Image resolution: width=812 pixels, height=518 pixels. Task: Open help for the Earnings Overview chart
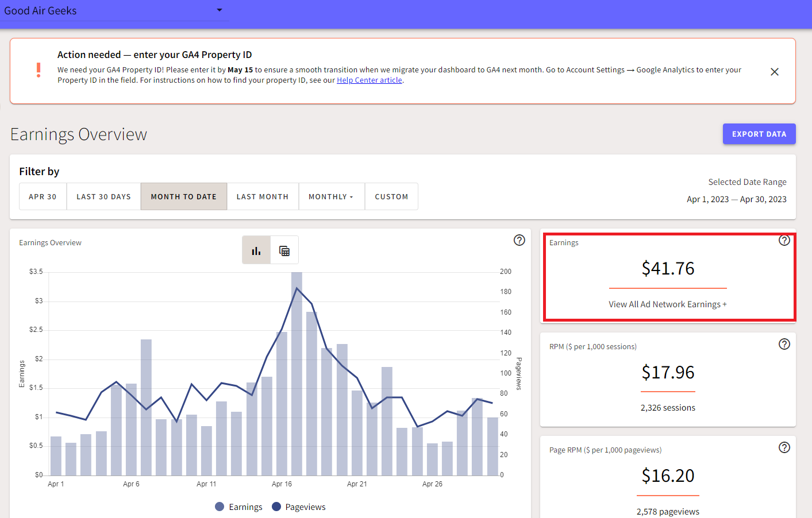coord(519,240)
